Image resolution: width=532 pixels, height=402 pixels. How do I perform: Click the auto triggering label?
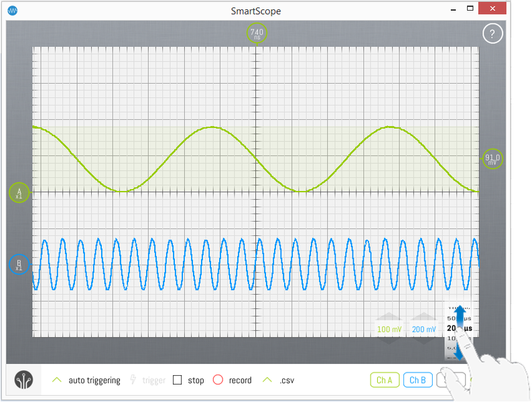pos(94,380)
